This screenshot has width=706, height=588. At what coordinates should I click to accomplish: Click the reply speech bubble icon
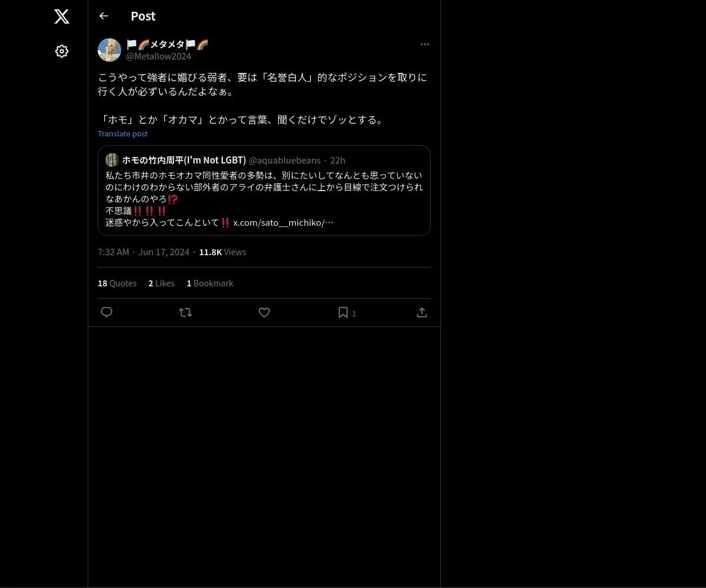point(106,312)
